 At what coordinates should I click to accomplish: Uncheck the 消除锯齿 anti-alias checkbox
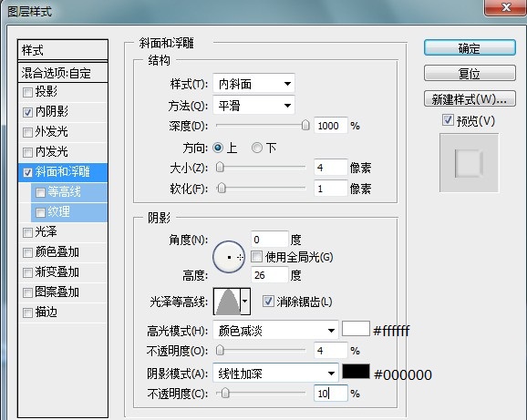pos(268,302)
